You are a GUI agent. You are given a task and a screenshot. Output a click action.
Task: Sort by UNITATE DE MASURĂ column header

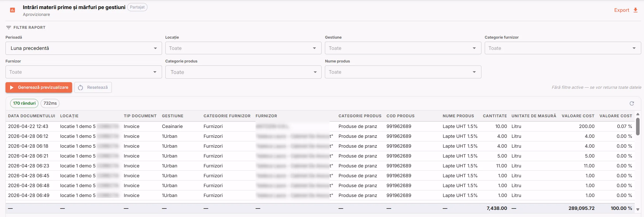point(534,116)
